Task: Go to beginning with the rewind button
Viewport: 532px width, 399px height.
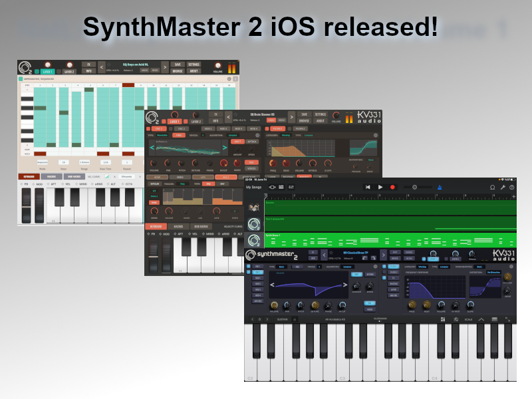Action: tap(368, 187)
